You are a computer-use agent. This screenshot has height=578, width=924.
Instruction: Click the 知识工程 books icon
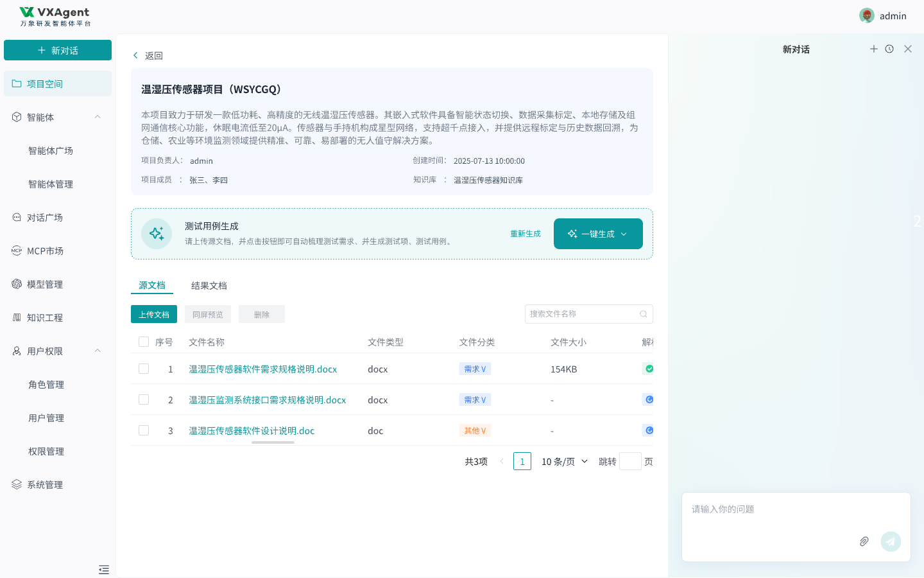(17, 317)
